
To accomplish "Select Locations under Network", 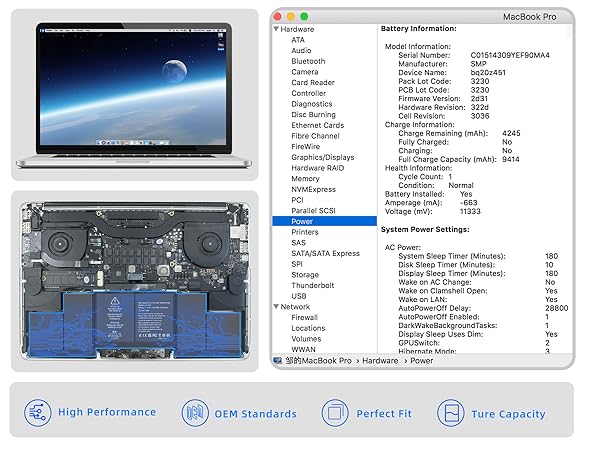I will coord(308,328).
